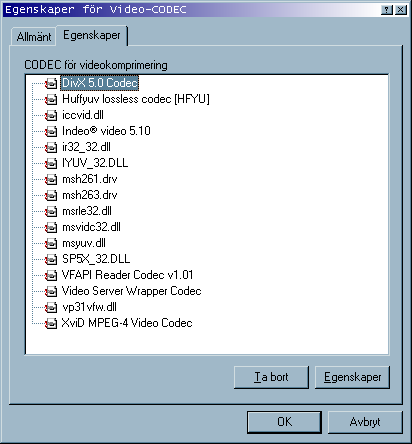Click the Ta bort button
412x444 pixels.
(271, 377)
